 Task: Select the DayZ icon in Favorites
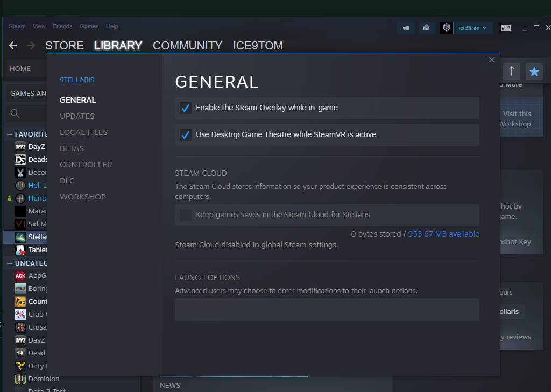20,146
